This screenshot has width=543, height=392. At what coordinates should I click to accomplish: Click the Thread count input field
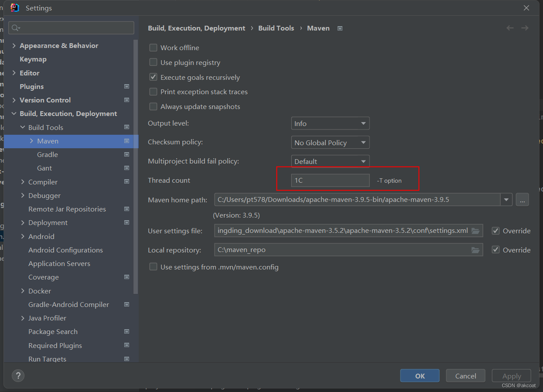pyautogui.click(x=330, y=180)
